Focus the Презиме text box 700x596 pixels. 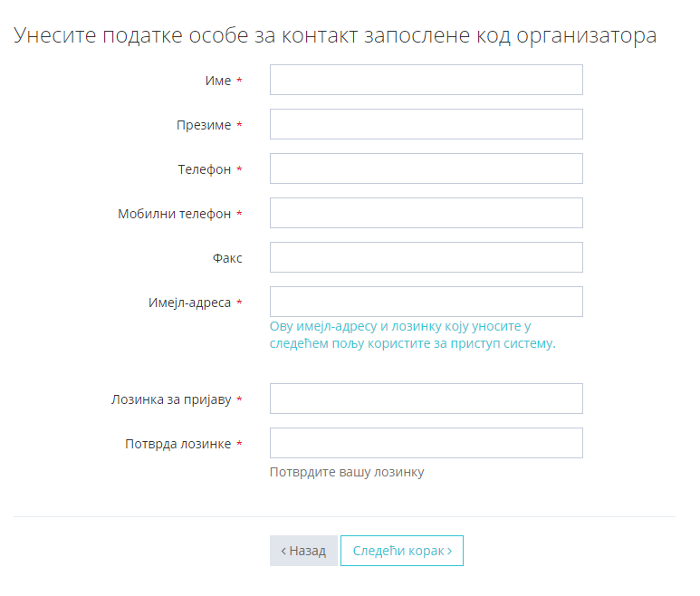tap(426, 124)
